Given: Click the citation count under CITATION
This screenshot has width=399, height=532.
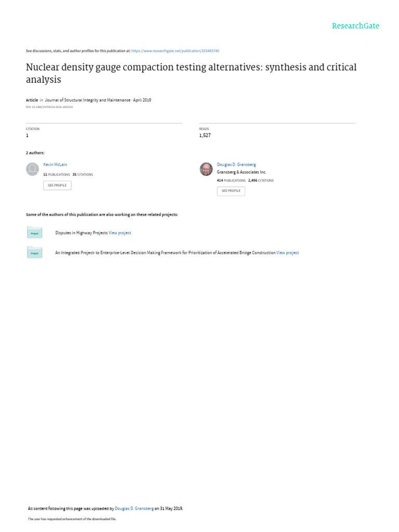Looking at the screenshot, I should pyautogui.click(x=28, y=135).
